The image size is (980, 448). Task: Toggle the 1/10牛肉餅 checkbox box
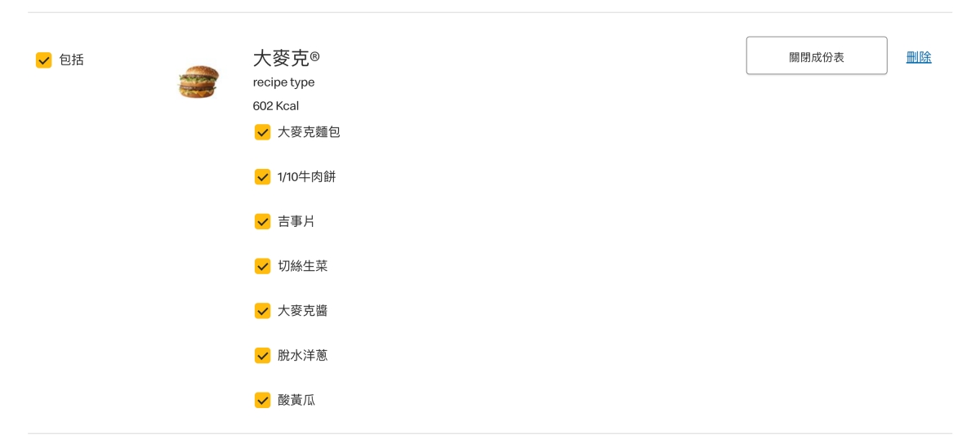click(x=262, y=177)
